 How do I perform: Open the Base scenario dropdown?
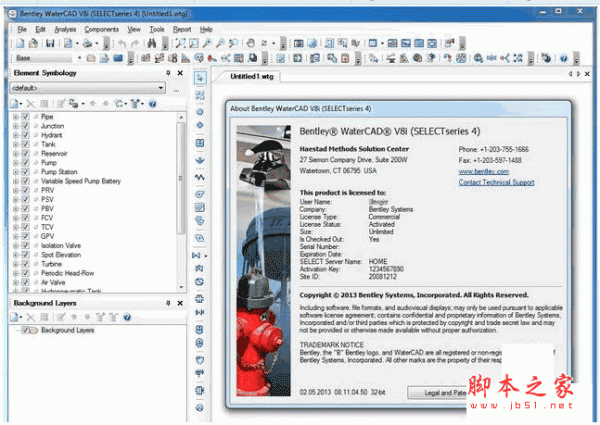pos(79,58)
